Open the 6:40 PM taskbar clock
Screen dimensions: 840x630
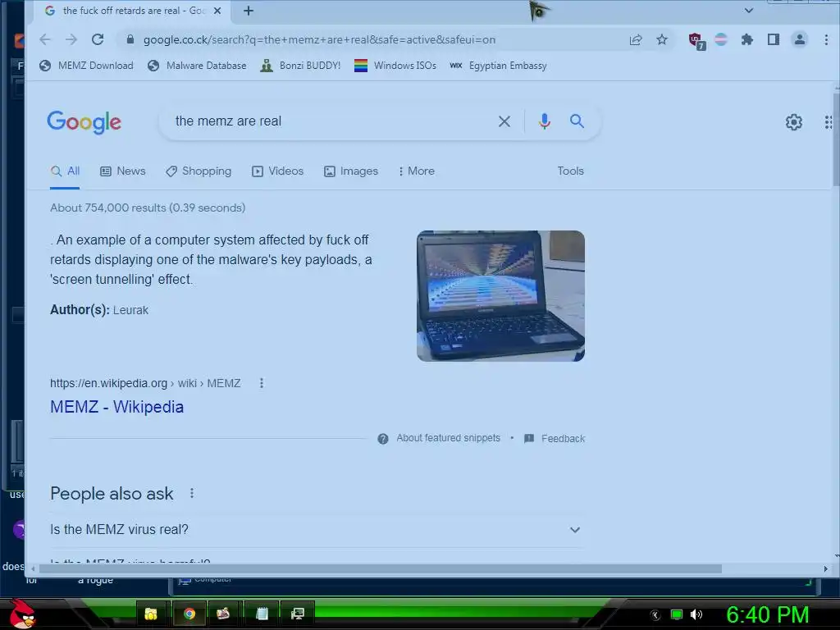click(x=767, y=614)
